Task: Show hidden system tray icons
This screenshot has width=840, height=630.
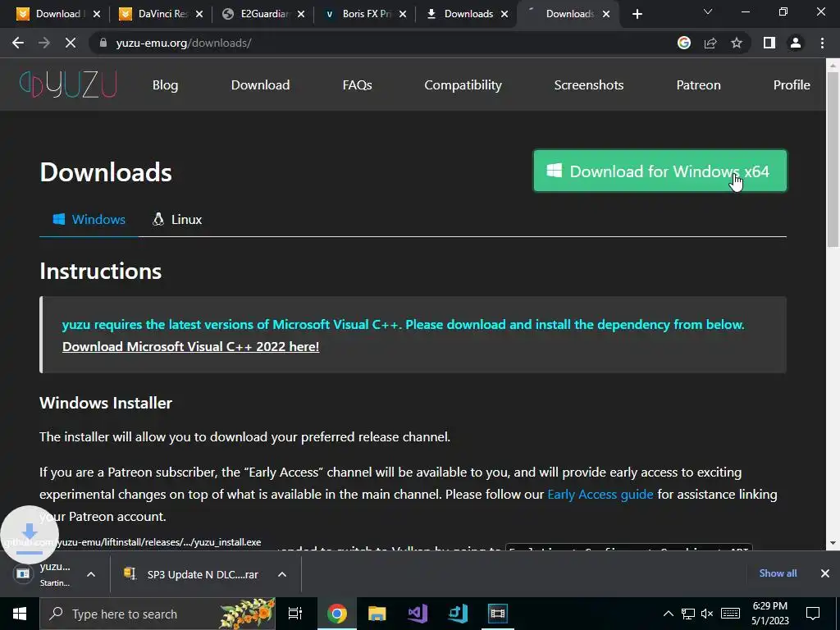Action: point(668,614)
